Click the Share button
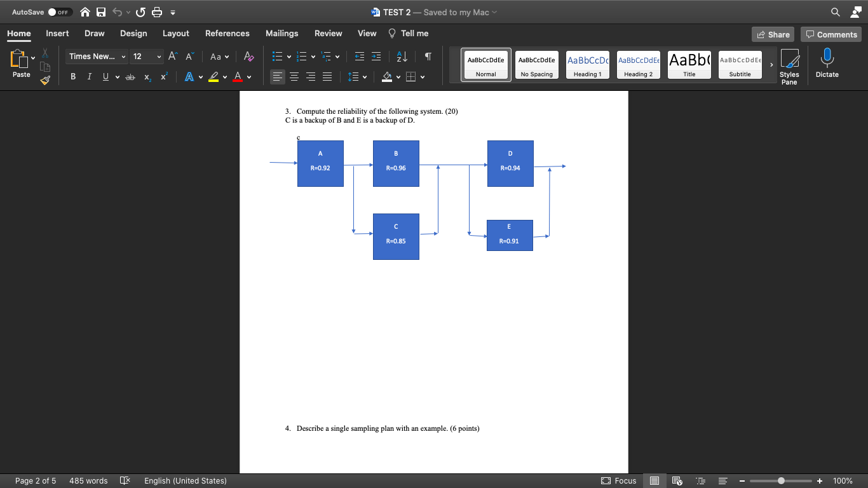 773,34
